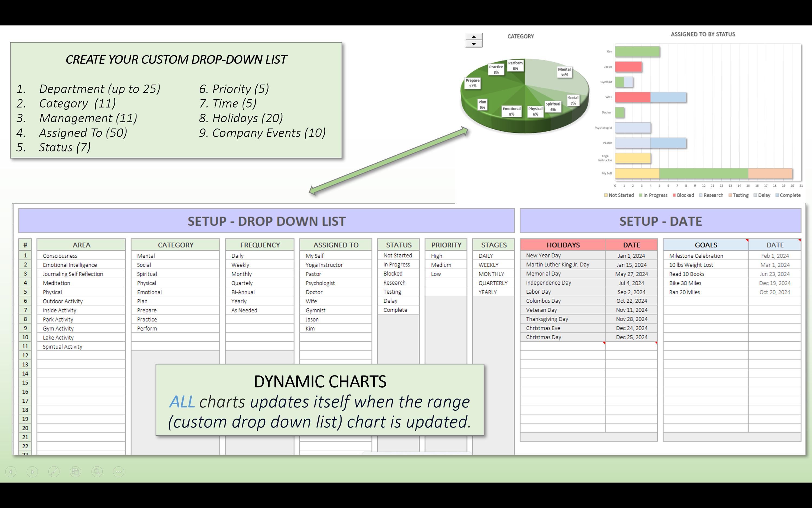The width and height of the screenshot is (812, 508).
Task: Open the see all slides view
Action: pos(76,472)
